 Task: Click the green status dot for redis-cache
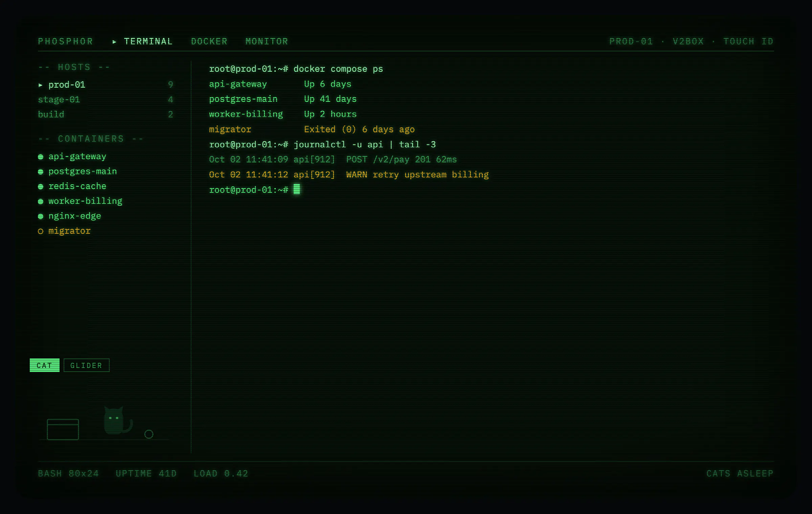(41, 186)
